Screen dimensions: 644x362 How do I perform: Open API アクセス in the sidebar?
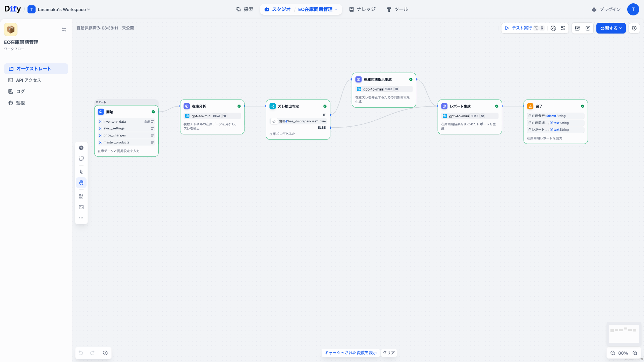pyautogui.click(x=29, y=80)
